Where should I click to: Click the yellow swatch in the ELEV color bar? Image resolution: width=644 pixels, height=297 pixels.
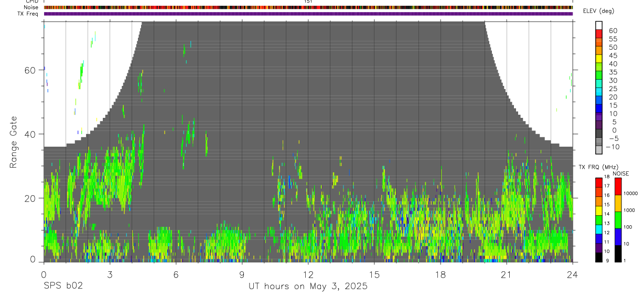click(x=599, y=59)
